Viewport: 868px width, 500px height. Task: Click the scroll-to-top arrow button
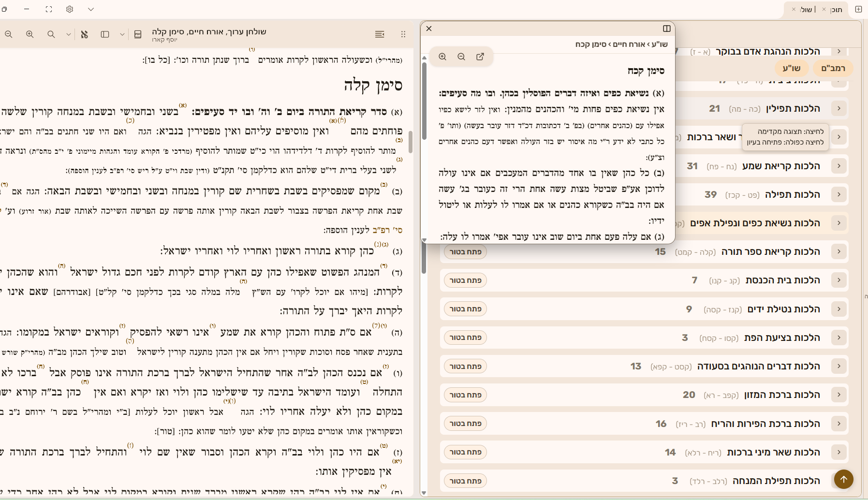tap(844, 479)
